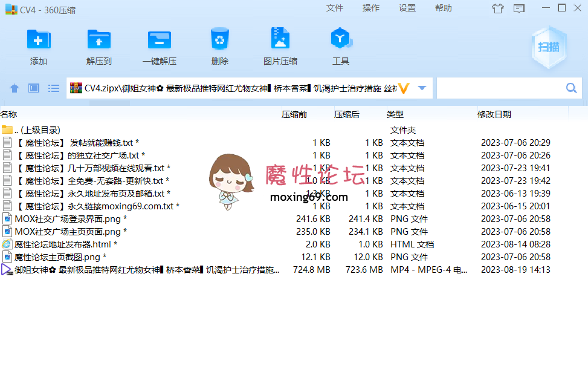
Task: Click text file icon of 发帖就能赚钱.txt
Action: tap(7, 142)
